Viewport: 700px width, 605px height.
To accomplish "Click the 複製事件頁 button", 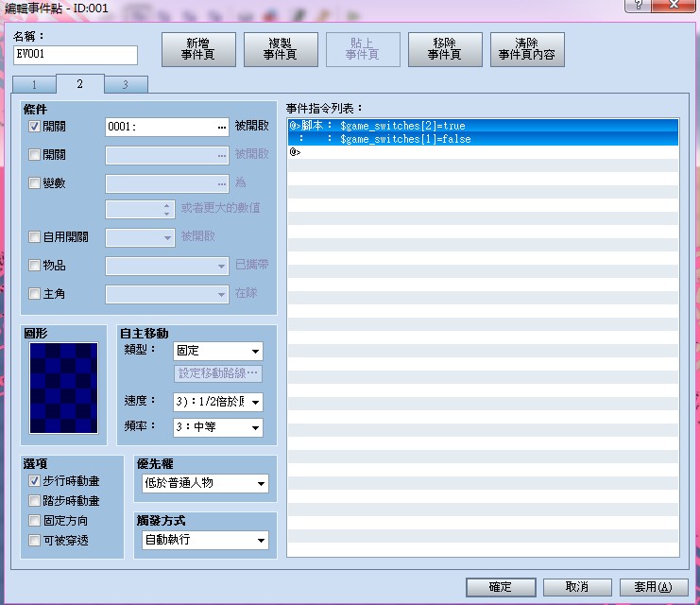I will click(281, 49).
